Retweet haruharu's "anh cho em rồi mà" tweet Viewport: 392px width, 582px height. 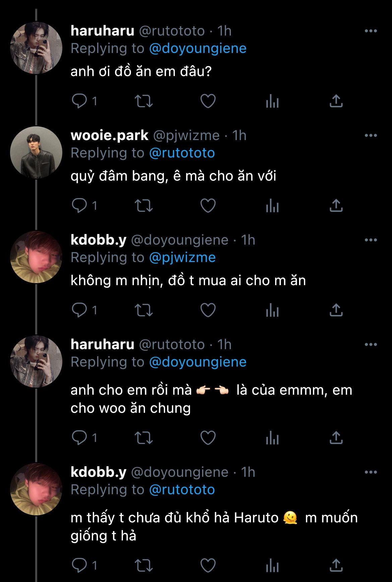pyautogui.click(x=143, y=438)
